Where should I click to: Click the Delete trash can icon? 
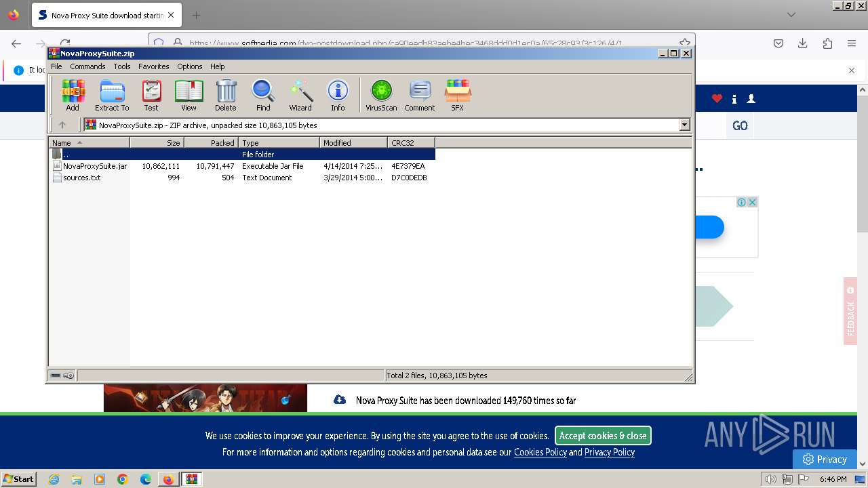coord(226,96)
